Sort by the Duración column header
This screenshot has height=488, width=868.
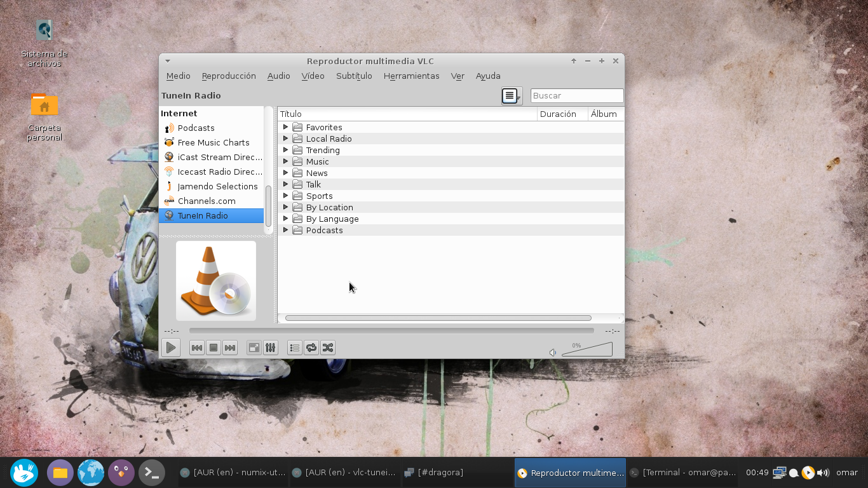tap(562, 114)
